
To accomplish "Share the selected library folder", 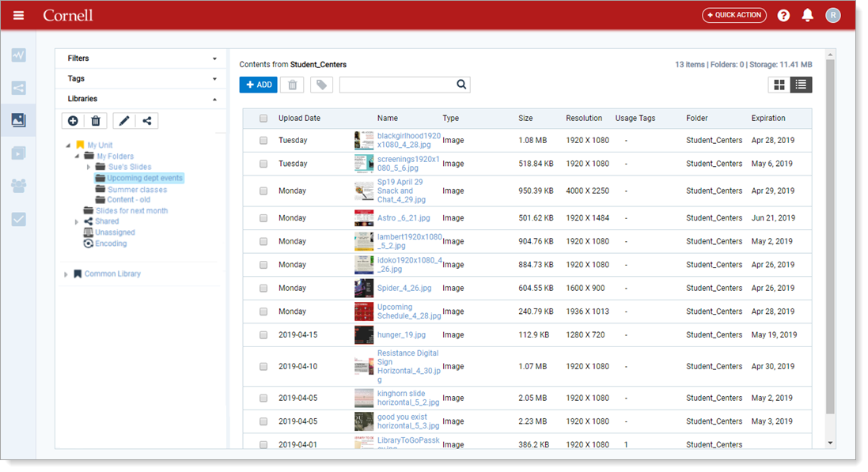I will [x=146, y=121].
